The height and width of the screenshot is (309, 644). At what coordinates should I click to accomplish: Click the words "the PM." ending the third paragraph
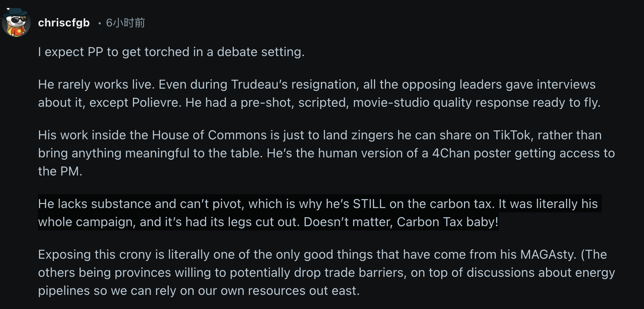point(60,172)
